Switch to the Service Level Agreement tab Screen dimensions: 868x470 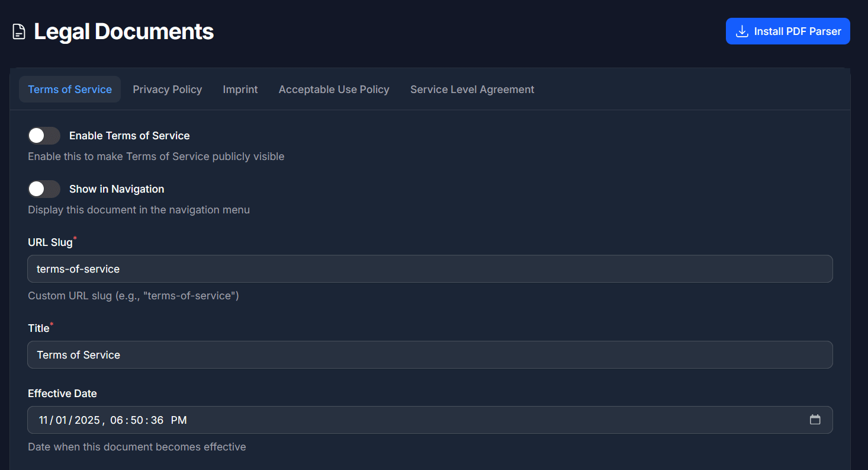tap(472, 89)
